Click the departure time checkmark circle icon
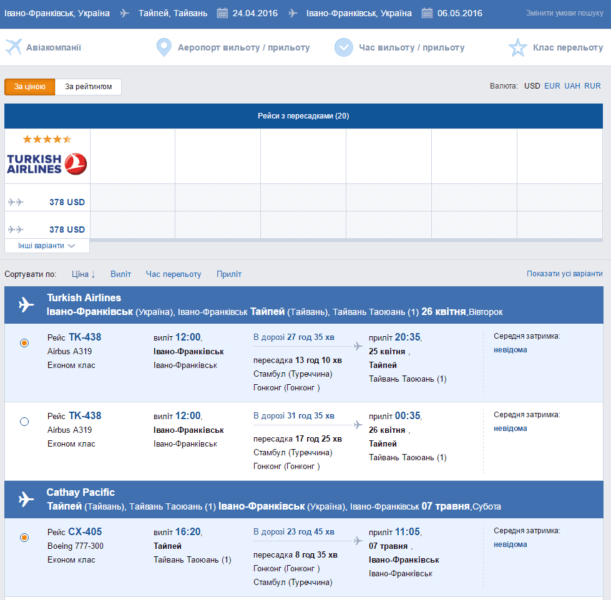Image resolution: width=611 pixels, height=600 pixels. coord(344,47)
